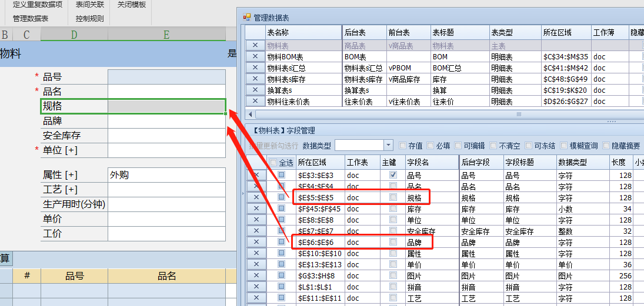Open the 数据类型 dropdown list
The width and height of the screenshot is (644, 306).
[388, 145]
